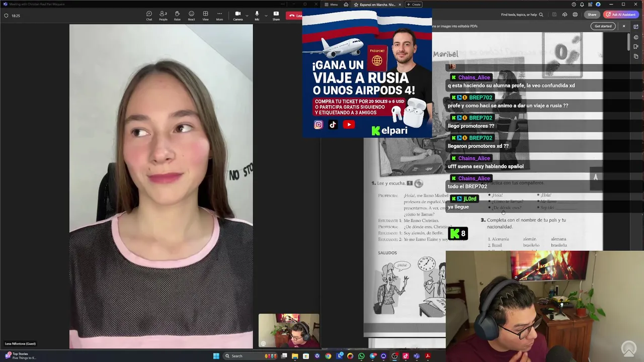Viewport: 644px width, 362px height.
Task: Click chat message 'llego promotores ??'
Action: click(x=471, y=126)
